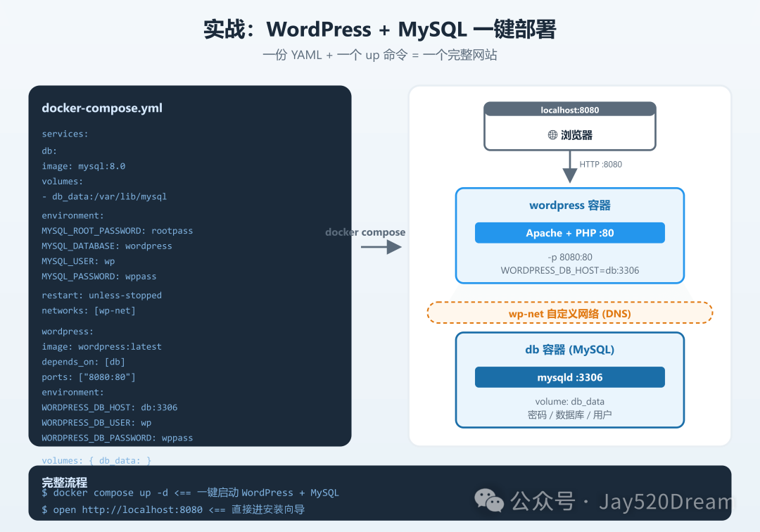Click the 'HTTP :8080' arrow label
The height and width of the screenshot is (532, 760).
click(x=600, y=164)
